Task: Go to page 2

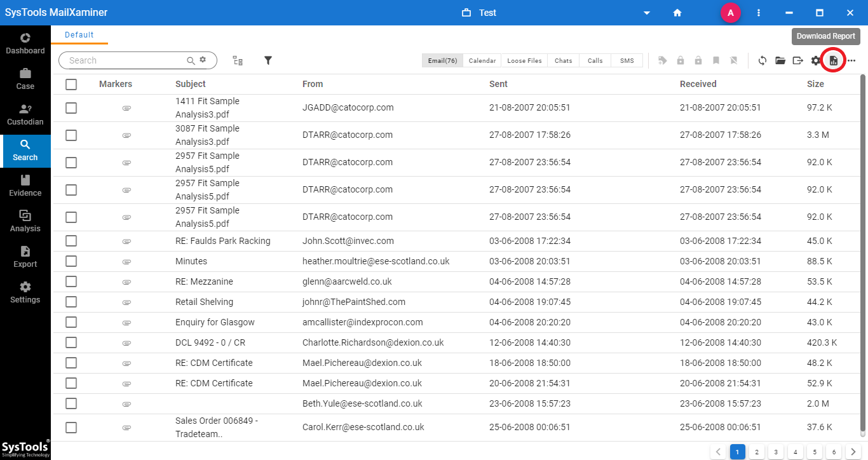Action: point(756,452)
